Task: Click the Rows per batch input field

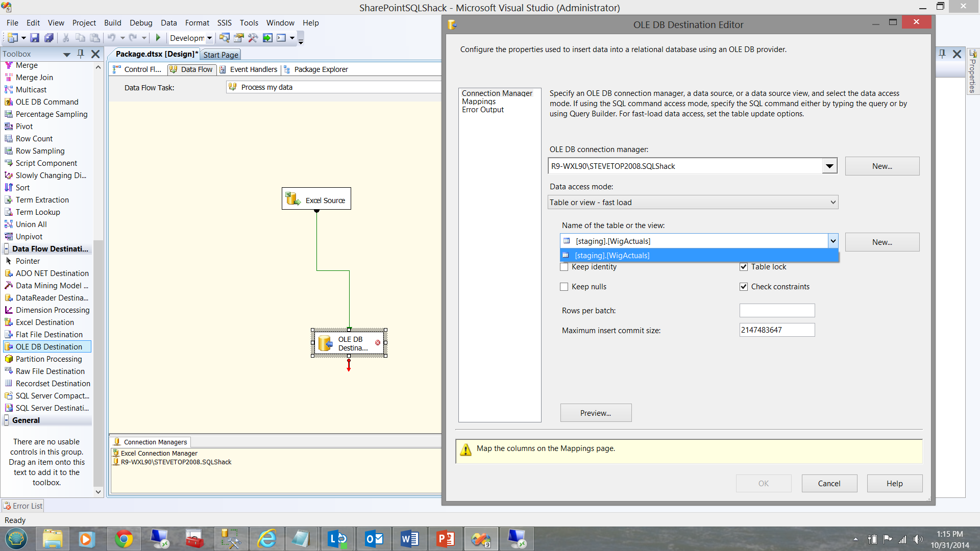Action: click(x=777, y=311)
